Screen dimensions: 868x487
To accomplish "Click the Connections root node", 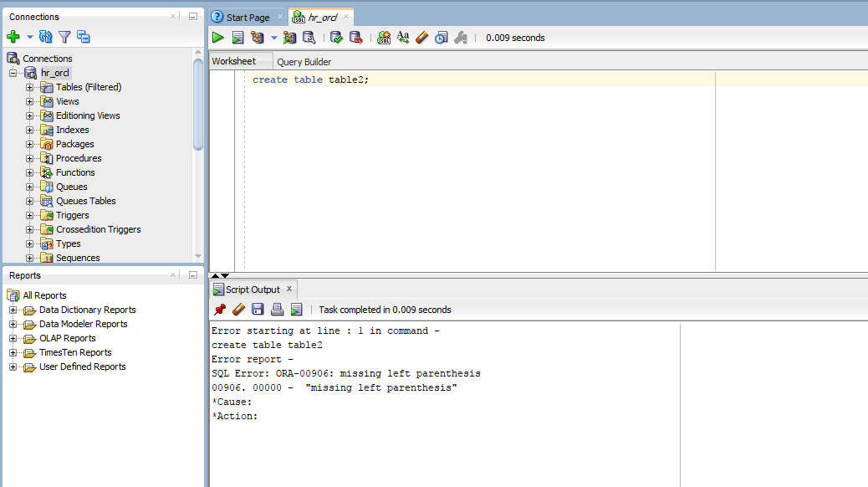I will click(47, 59).
